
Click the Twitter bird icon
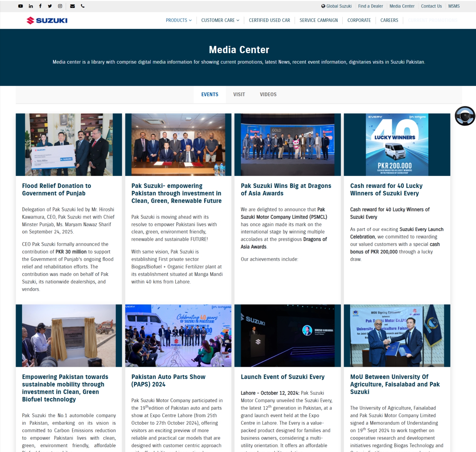(50, 6)
